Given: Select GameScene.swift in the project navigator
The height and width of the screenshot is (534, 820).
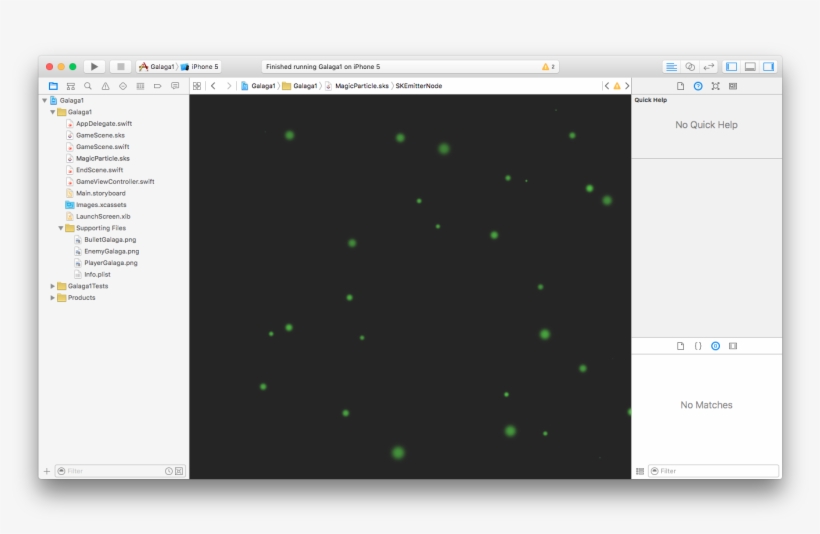Looking at the screenshot, I should coord(103,147).
